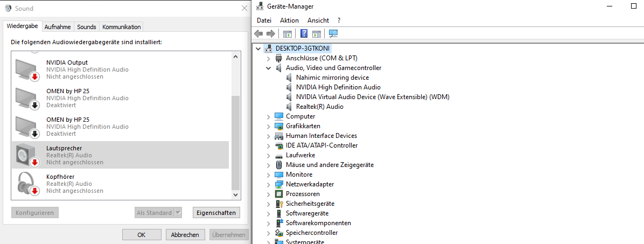Open the Als Standard dropdown arrow
This screenshot has height=244, width=644.
[178, 213]
